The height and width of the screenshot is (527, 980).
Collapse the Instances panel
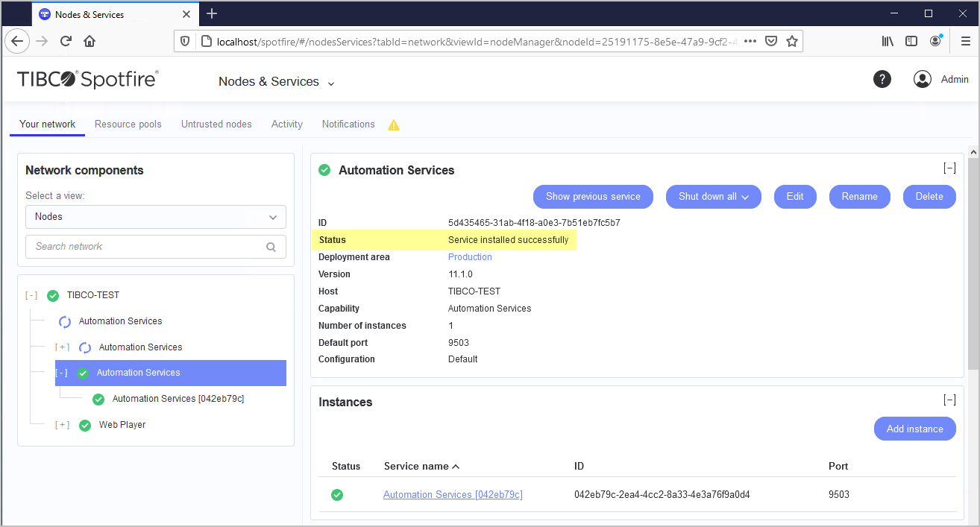coord(949,400)
